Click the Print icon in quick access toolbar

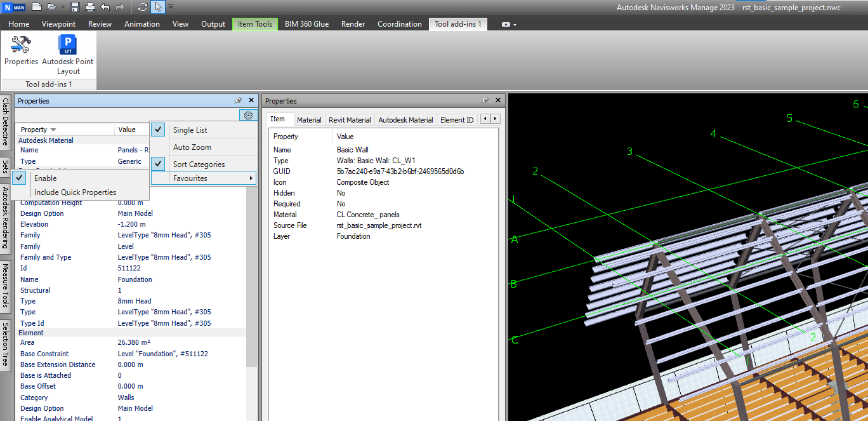pyautogui.click(x=89, y=7)
